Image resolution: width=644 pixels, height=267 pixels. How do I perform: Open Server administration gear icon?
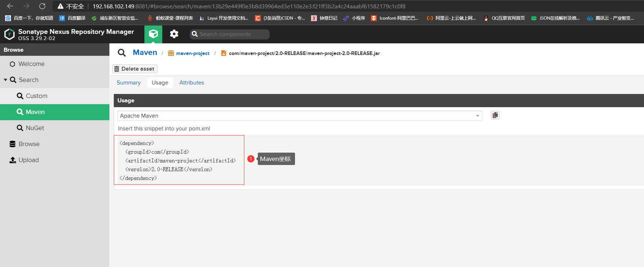[174, 34]
